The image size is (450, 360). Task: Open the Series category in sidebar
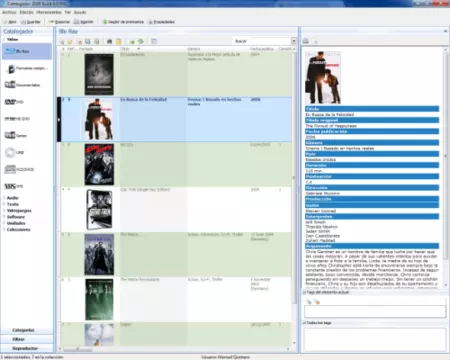pos(15,135)
